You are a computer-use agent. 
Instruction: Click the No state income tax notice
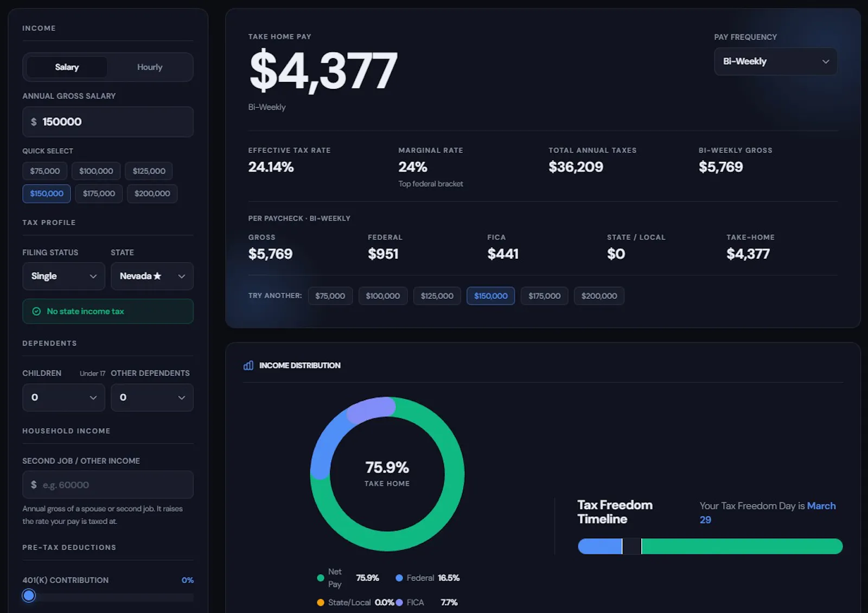pyautogui.click(x=108, y=311)
